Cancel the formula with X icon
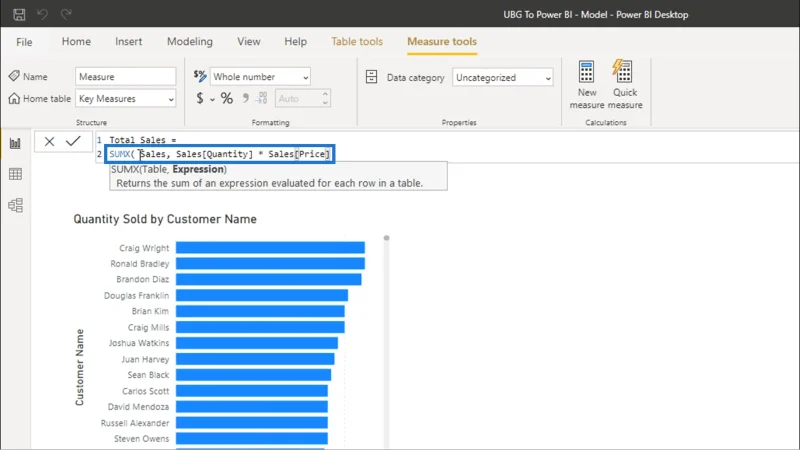Image resolution: width=800 pixels, height=450 pixels. pyautogui.click(x=49, y=141)
